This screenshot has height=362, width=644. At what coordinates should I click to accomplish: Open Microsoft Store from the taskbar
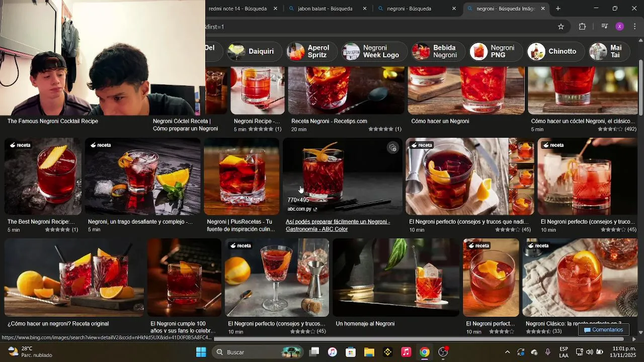(x=351, y=352)
